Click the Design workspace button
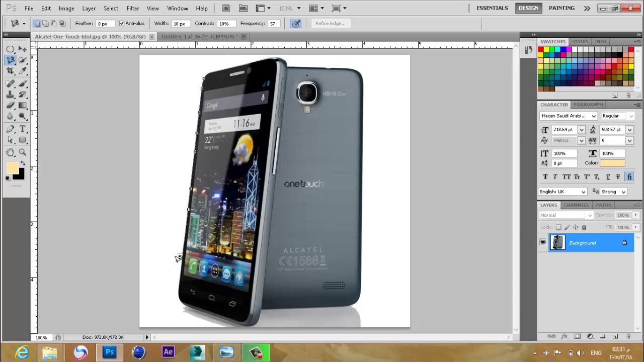Image resolution: width=644 pixels, height=362 pixels. [x=528, y=8]
